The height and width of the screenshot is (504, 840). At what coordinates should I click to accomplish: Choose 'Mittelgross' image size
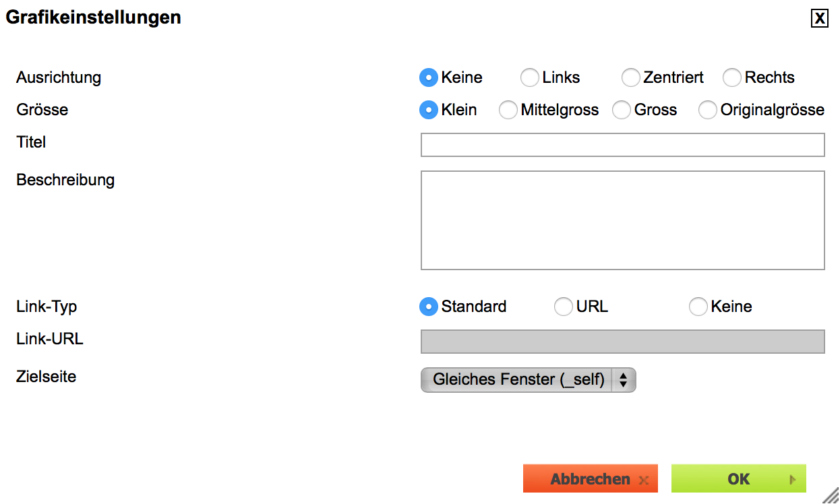(x=508, y=110)
